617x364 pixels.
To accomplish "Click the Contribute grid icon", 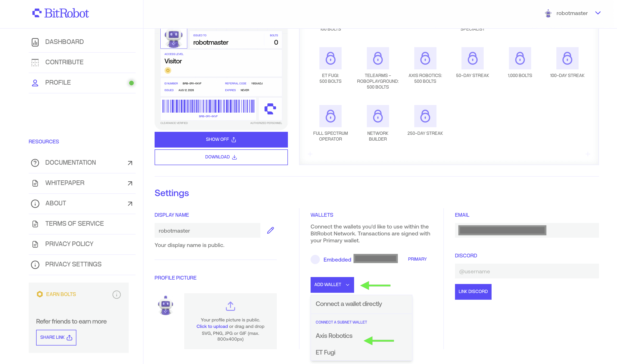I will click(35, 62).
